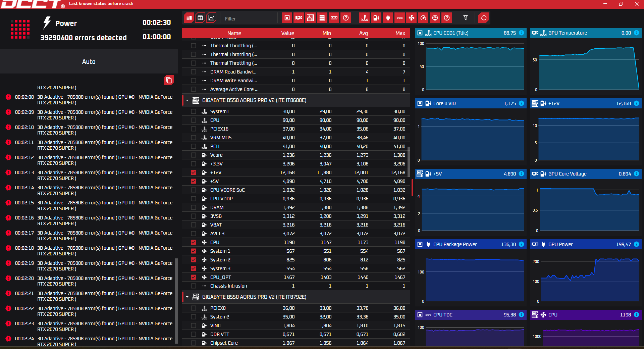Uncheck the System 2 fan checkbox

pos(194,260)
